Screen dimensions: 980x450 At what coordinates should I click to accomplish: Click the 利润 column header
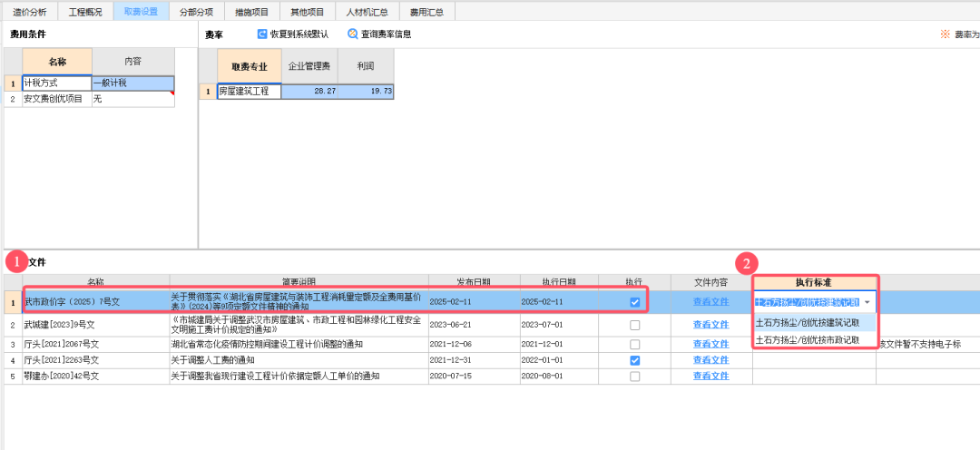point(366,66)
